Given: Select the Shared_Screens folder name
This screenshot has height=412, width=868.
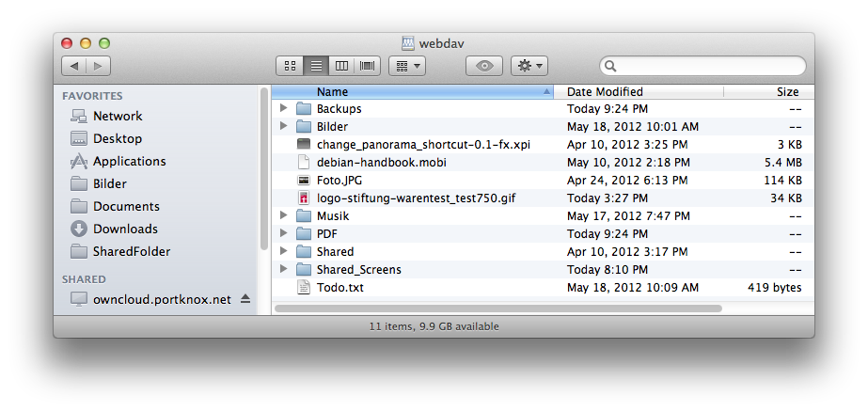Looking at the screenshot, I should (x=358, y=270).
